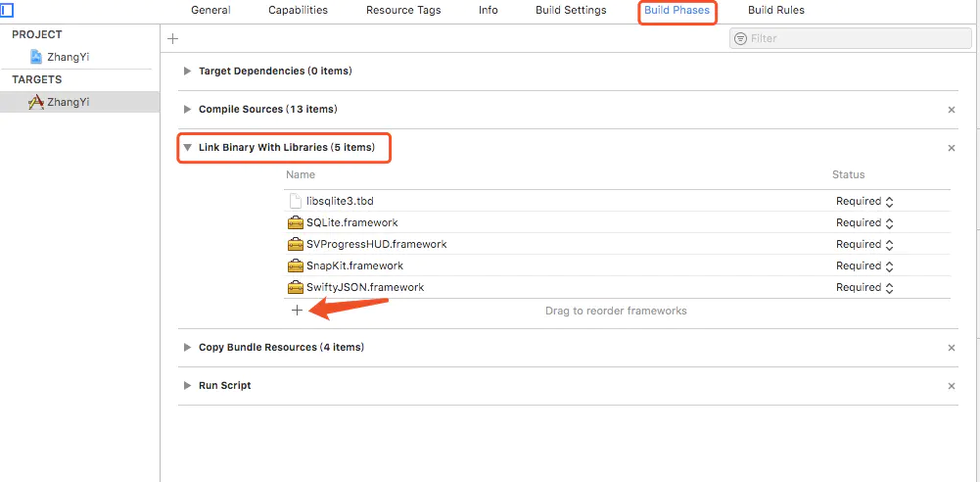
Task: Expand Compile Sources section
Action: click(187, 110)
